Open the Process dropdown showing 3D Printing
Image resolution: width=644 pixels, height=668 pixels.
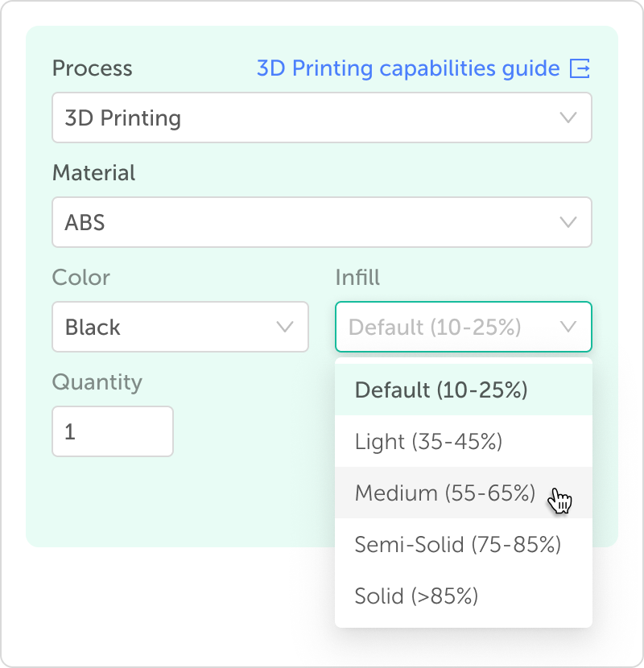321,118
